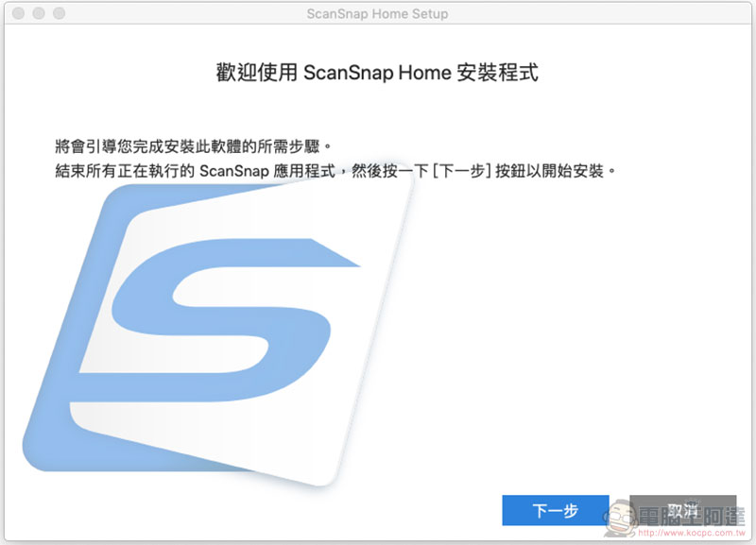Click the ScanSnap Home Setup title text
The width and height of the screenshot is (756, 545).
point(377,13)
